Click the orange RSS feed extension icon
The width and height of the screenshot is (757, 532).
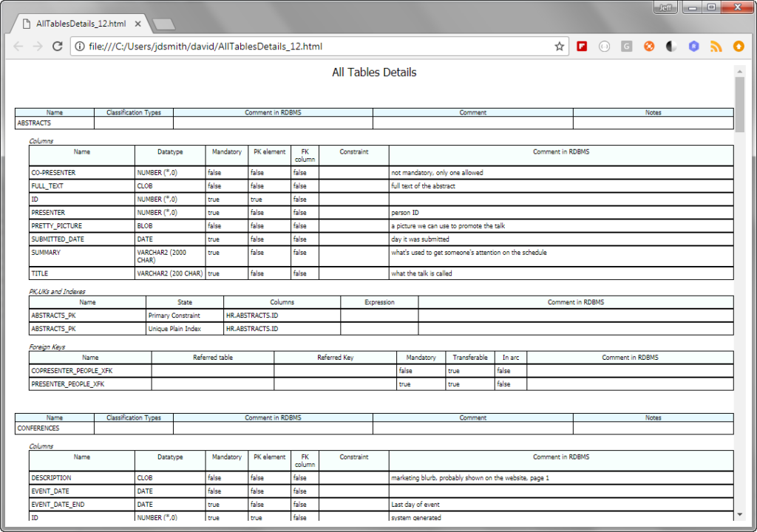[716, 47]
